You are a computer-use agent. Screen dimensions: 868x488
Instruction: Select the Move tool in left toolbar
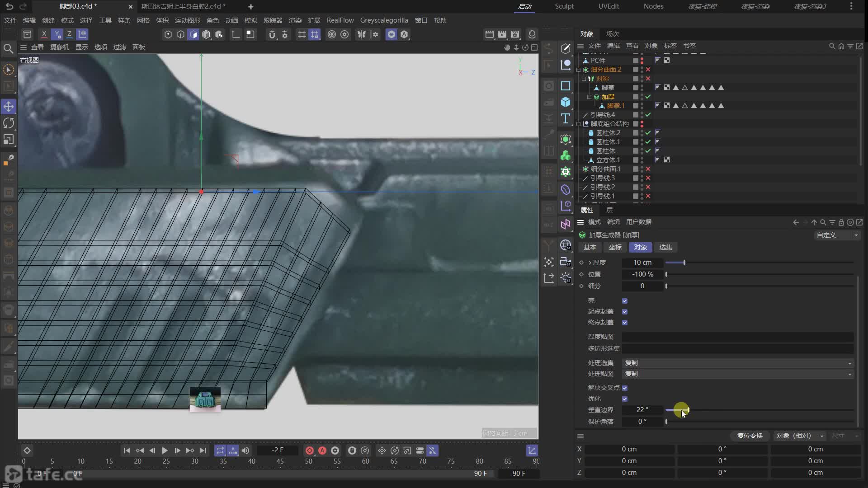[9, 107]
